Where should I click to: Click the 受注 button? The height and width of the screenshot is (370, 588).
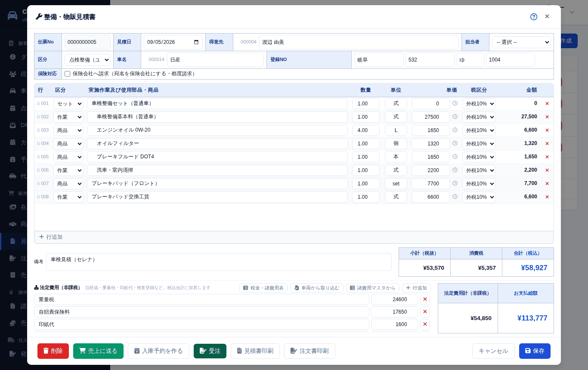click(210, 351)
